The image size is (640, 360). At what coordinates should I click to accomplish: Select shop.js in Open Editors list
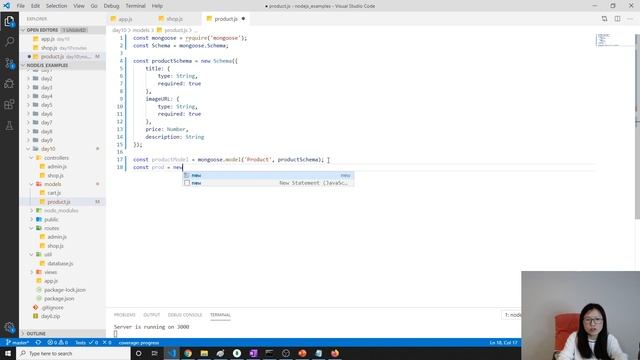(x=63, y=48)
